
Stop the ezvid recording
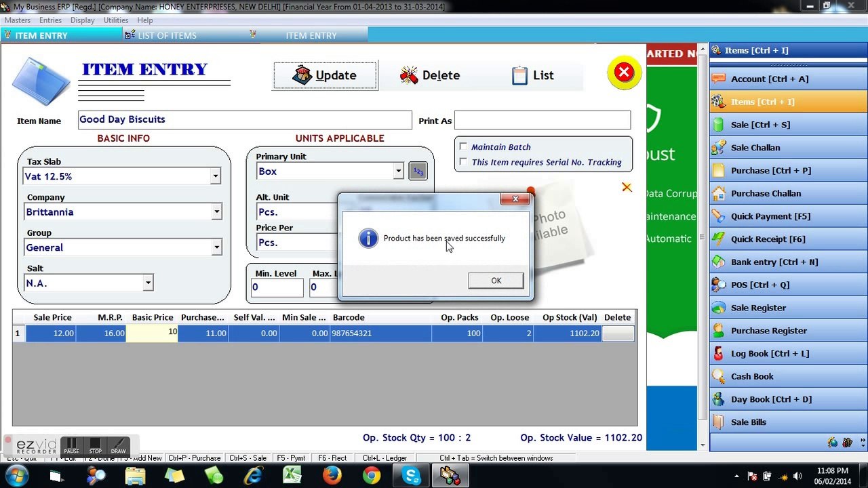click(96, 445)
